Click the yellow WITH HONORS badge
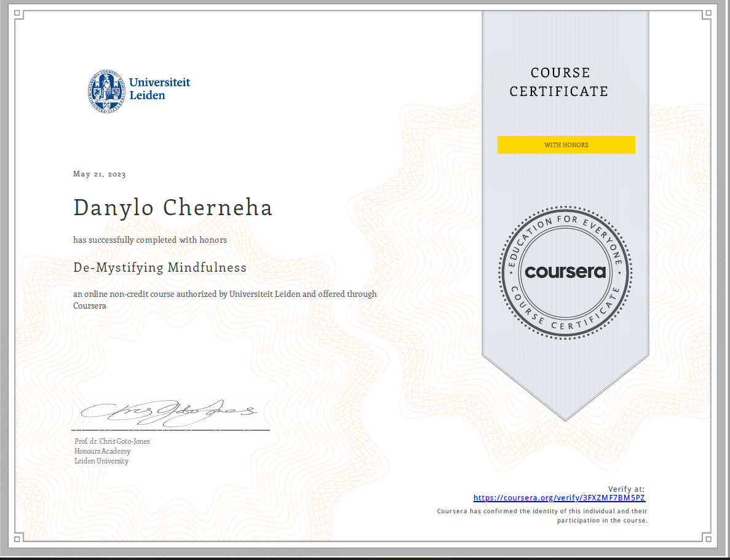 [x=566, y=145]
